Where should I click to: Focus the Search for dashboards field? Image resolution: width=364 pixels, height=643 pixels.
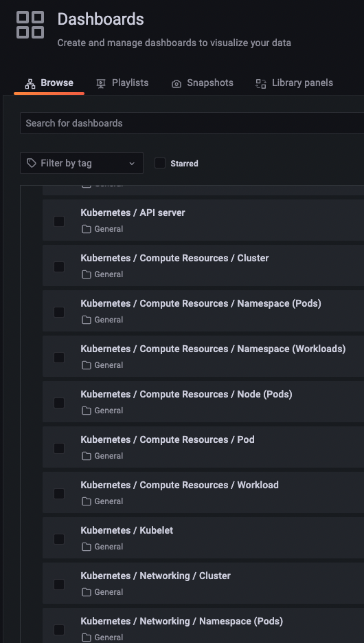192,123
